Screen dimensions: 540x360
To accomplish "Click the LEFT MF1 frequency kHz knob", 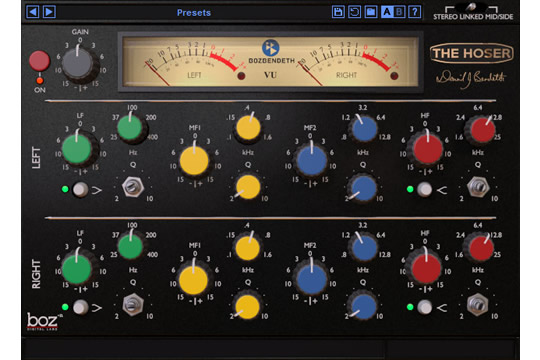I will click(248, 127).
